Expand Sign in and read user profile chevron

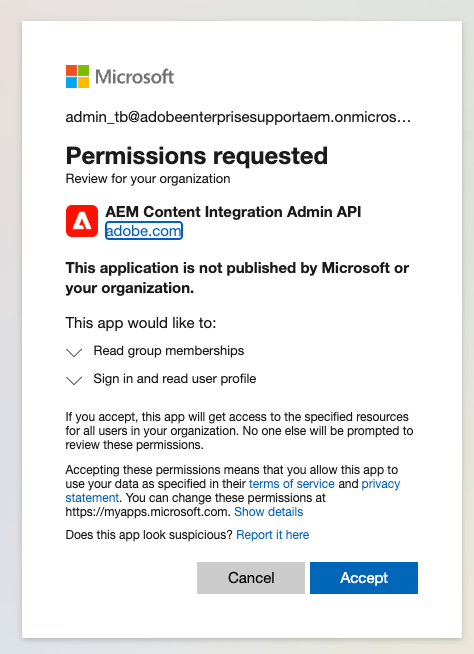74,380
